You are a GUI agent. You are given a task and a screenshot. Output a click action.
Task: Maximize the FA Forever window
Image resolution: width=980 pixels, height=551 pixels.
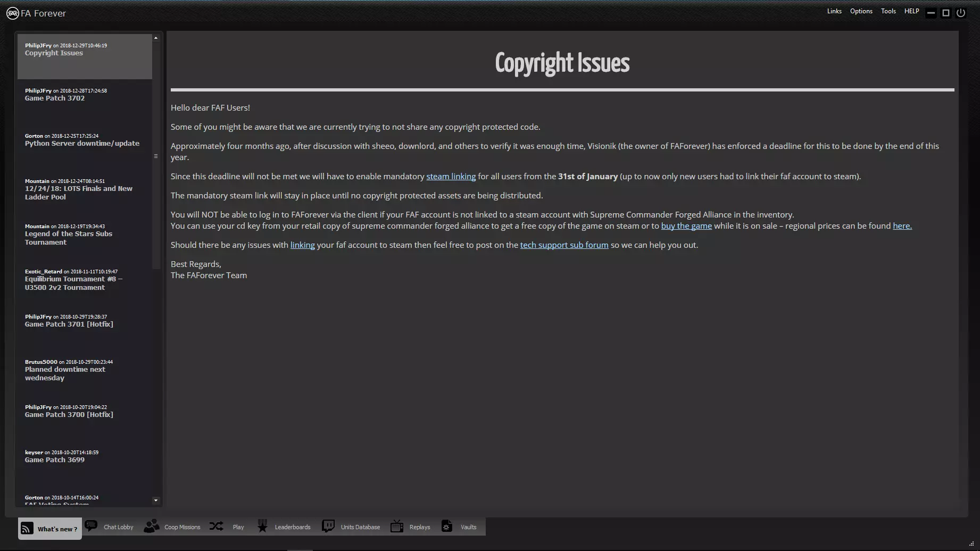[946, 13]
